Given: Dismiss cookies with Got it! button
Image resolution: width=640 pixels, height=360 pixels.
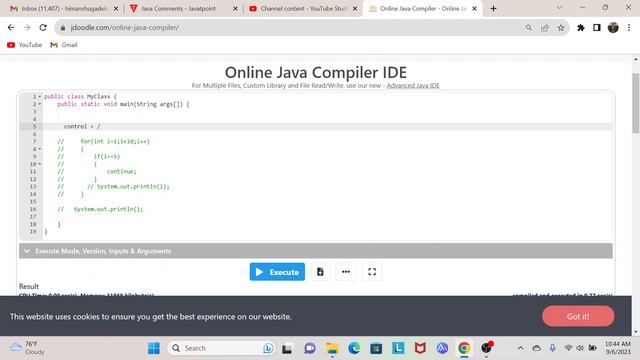Looking at the screenshot, I should [578, 316].
